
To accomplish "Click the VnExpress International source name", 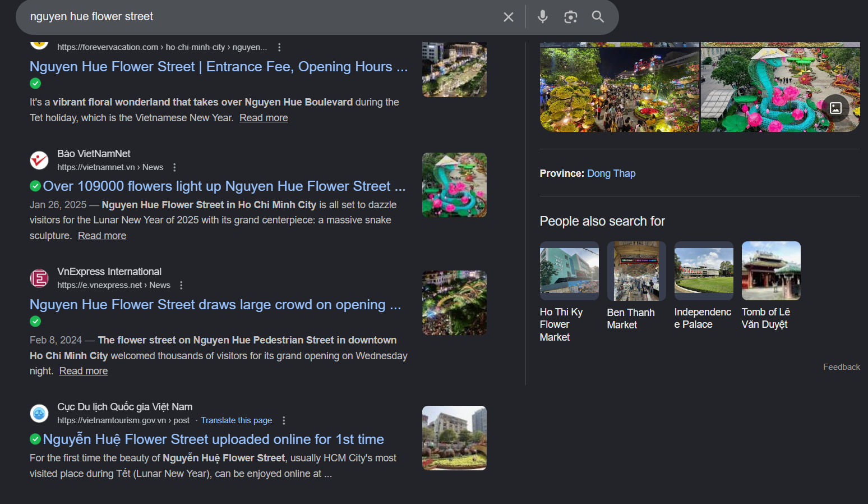I will (x=109, y=272).
